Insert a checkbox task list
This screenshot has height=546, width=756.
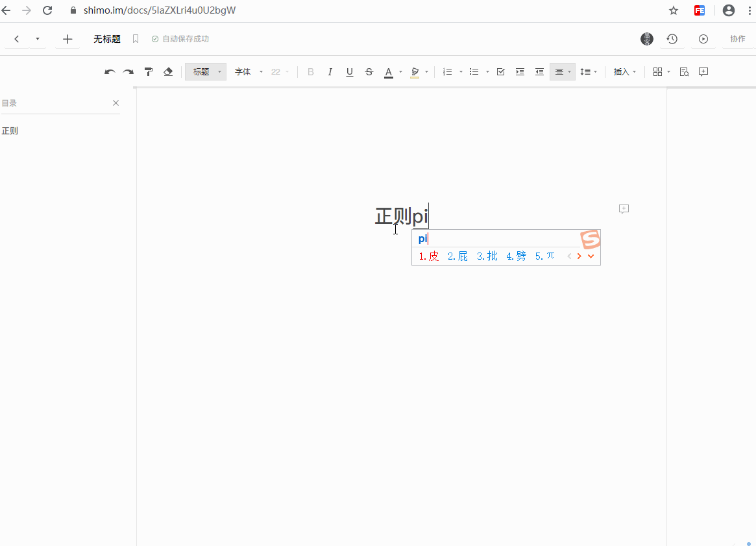click(500, 72)
